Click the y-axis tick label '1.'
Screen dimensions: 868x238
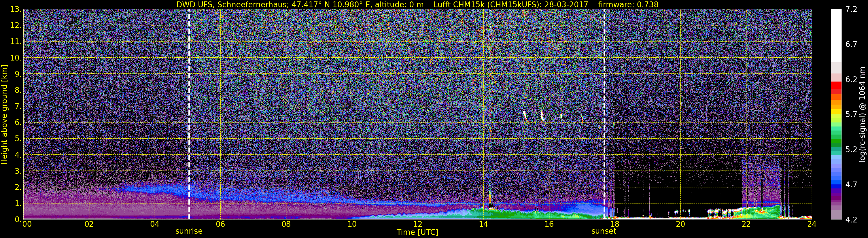[18, 204]
